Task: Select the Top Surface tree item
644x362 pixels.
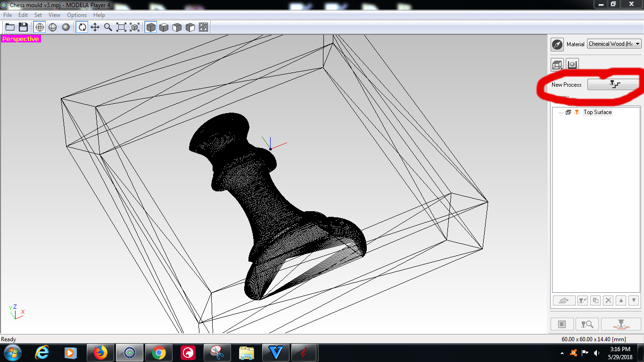Action: tap(597, 112)
